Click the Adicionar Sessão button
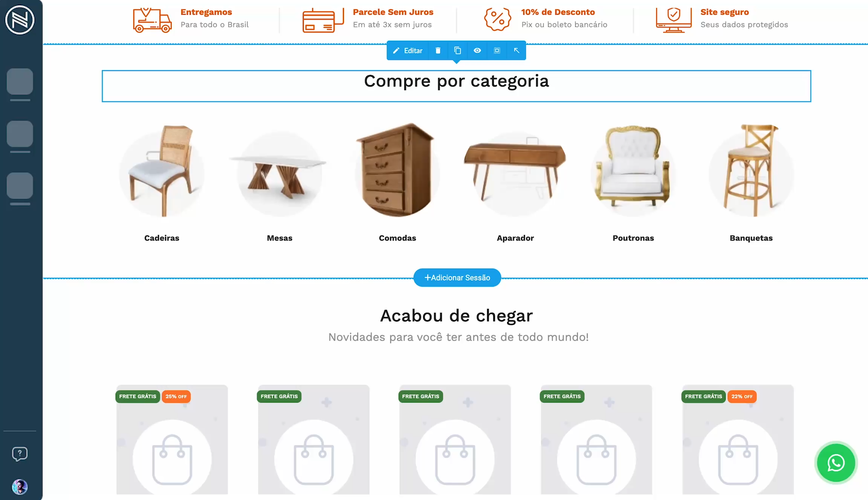The height and width of the screenshot is (500, 868). pos(457,277)
